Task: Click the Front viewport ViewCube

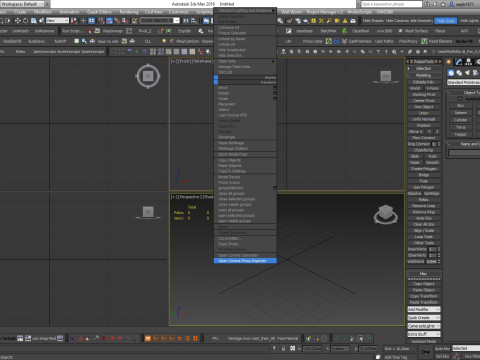Action: 386,76
